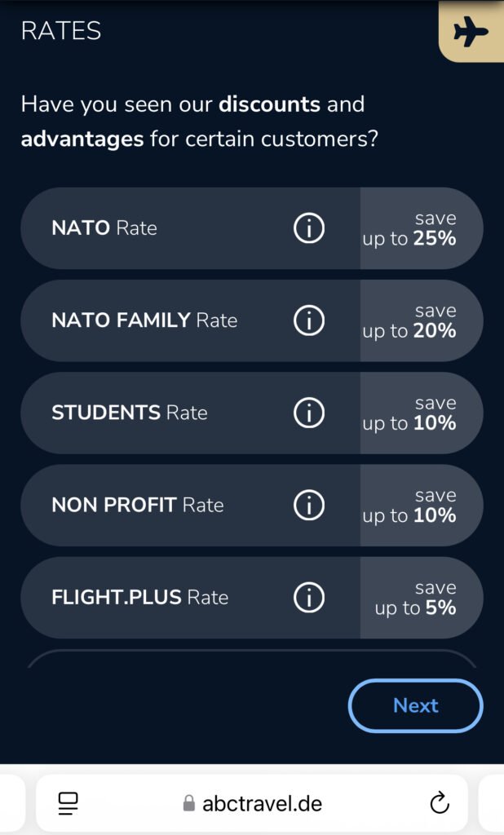Image resolution: width=504 pixels, height=835 pixels.
Task: Choose the FLIGHT.PLUS Rate label
Action: [139, 598]
